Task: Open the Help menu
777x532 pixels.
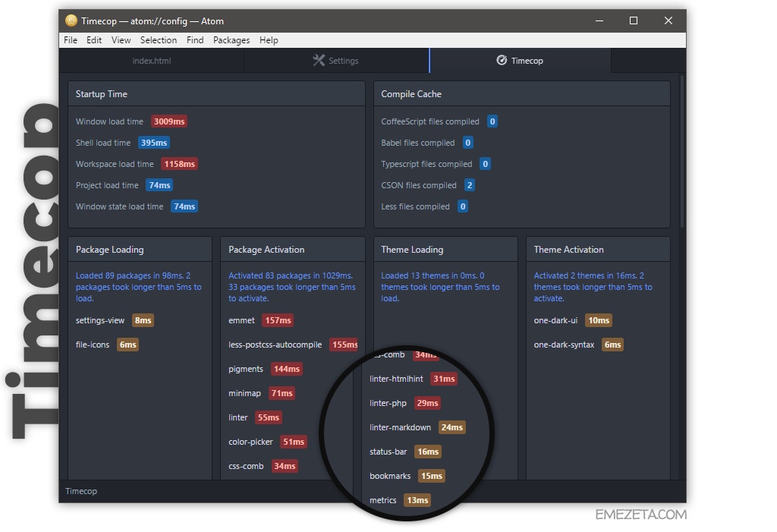Action: (x=269, y=40)
